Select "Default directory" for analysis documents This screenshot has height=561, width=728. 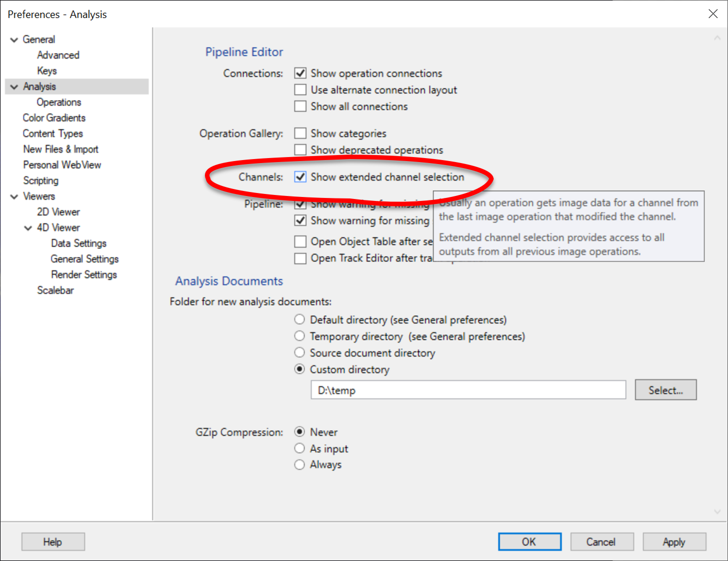point(299,319)
